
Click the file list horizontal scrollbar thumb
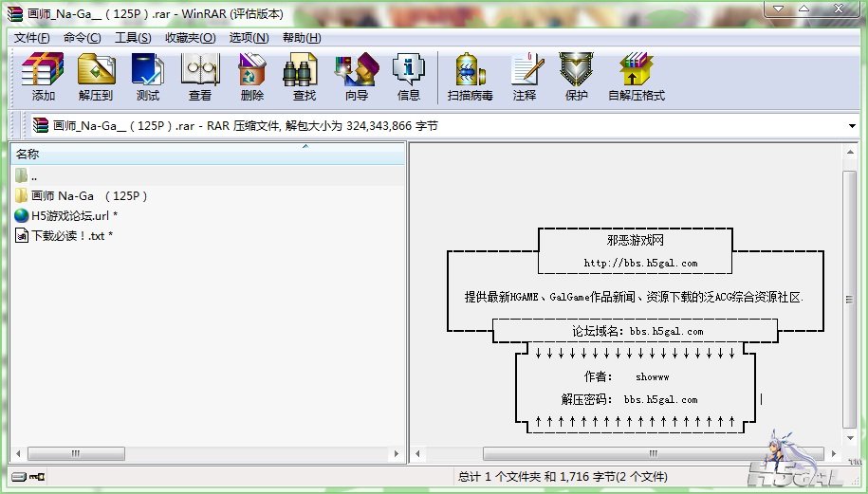[77, 453]
